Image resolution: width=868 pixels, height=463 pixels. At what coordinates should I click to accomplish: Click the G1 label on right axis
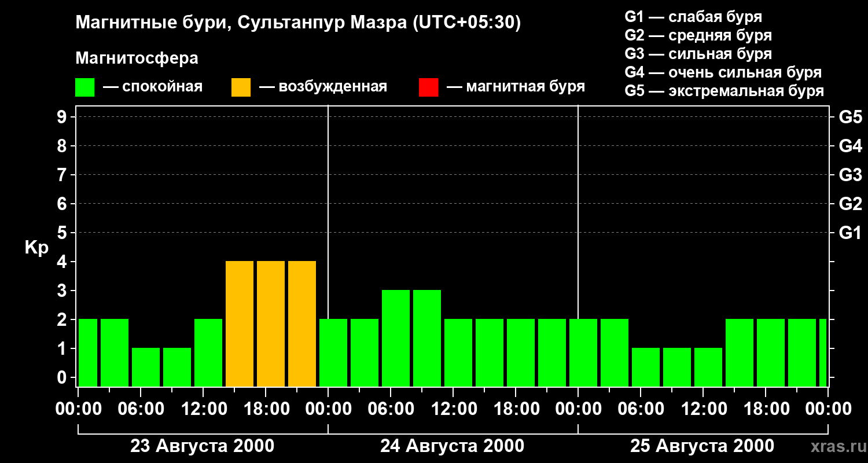click(x=850, y=233)
